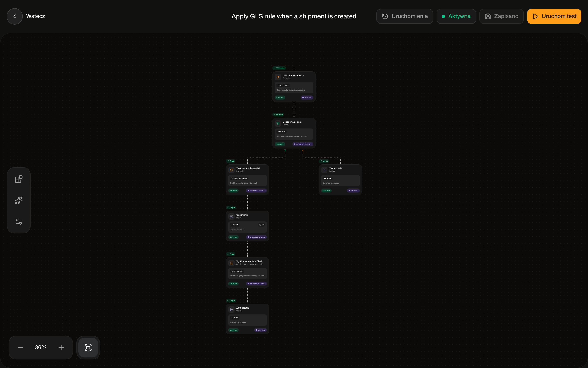Select the Dopasowanie pola condition node
Image resolution: width=588 pixels, height=368 pixels.
click(x=294, y=133)
